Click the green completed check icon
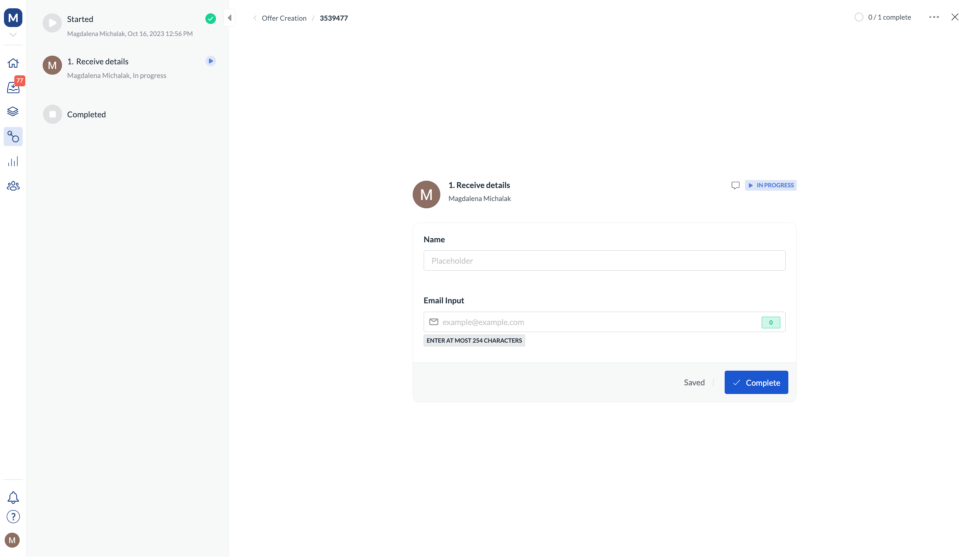980x557 pixels. tap(210, 19)
